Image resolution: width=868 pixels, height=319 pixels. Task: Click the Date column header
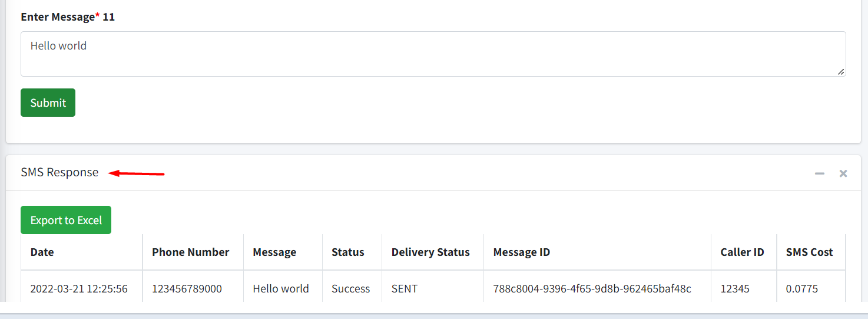tap(42, 252)
